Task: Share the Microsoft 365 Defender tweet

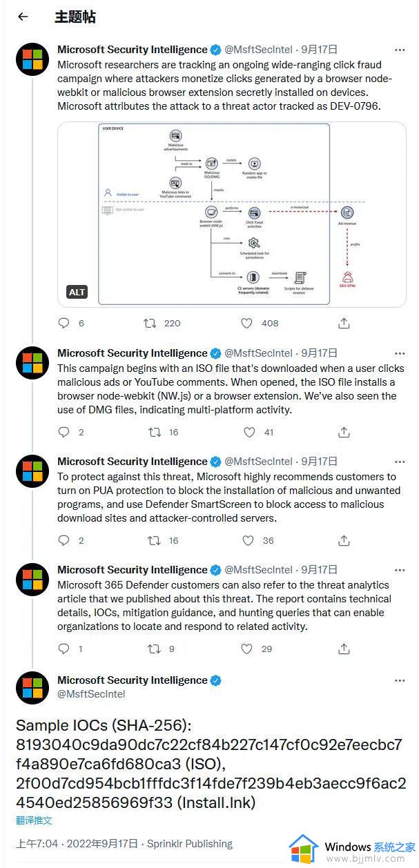Action: (344, 649)
